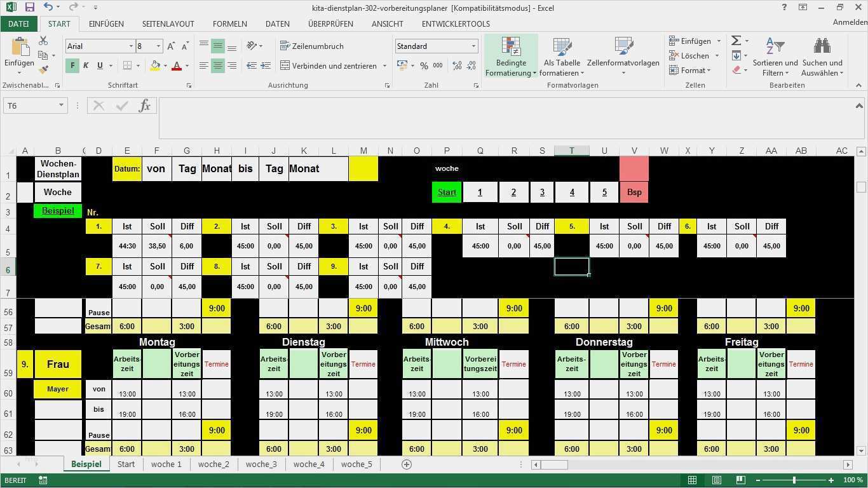Open the Name Box dropdown arrow
Viewport: 868px width, 488px height.
click(x=61, y=105)
